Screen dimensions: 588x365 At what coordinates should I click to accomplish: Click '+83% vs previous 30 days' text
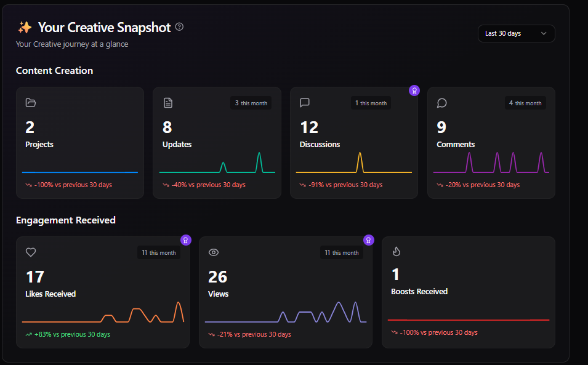[x=73, y=334]
